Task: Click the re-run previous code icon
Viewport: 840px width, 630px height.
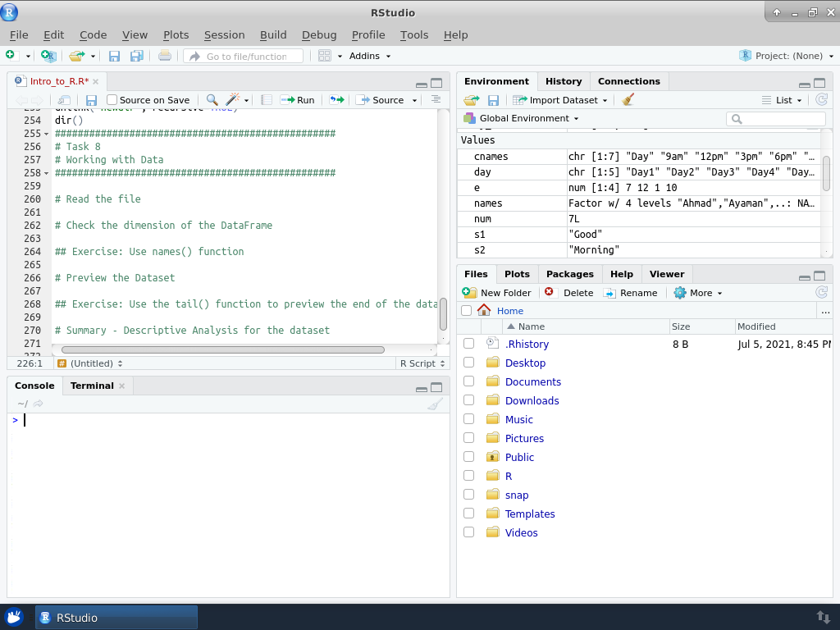Action: 336,100
